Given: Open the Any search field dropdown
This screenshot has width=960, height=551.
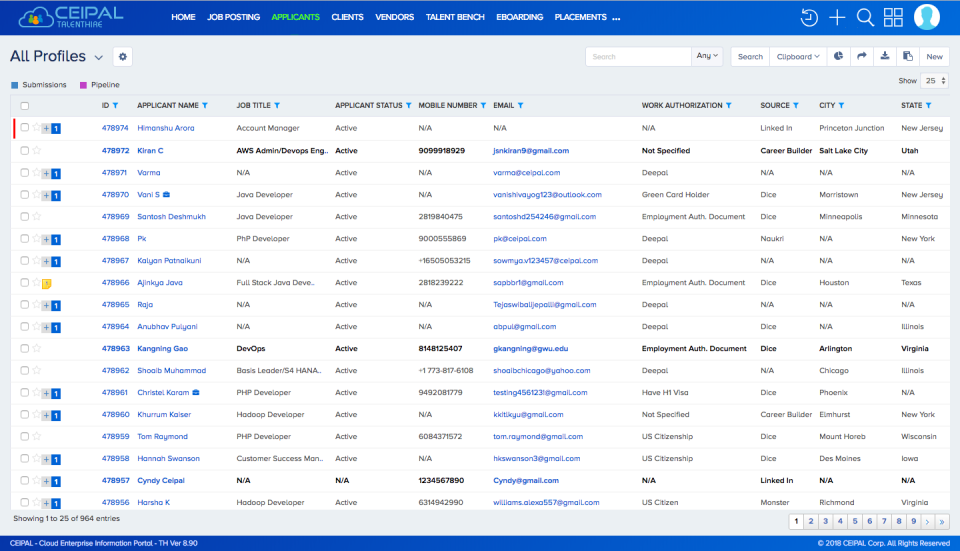Looking at the screenshot, I should (x=707, y=56).
